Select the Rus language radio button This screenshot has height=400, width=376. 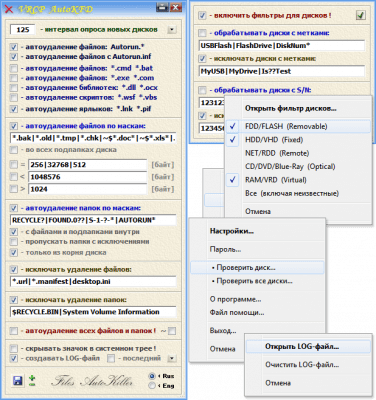point(152,376)
